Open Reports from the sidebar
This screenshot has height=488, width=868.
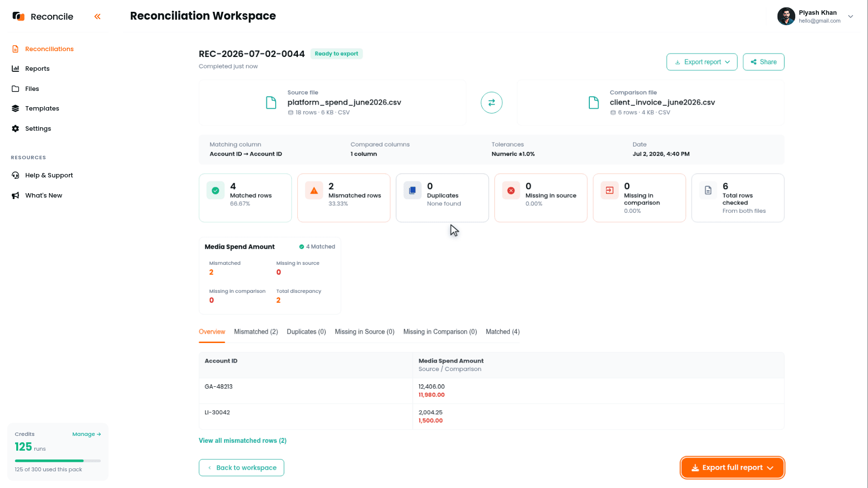click(x=37, y=69)
